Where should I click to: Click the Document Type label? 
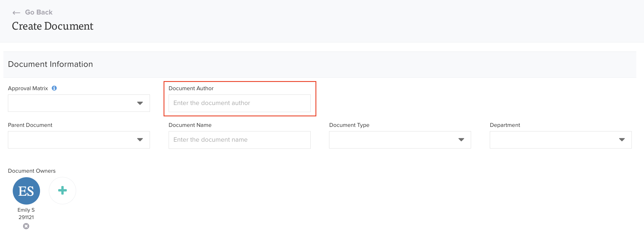[349, 125]
